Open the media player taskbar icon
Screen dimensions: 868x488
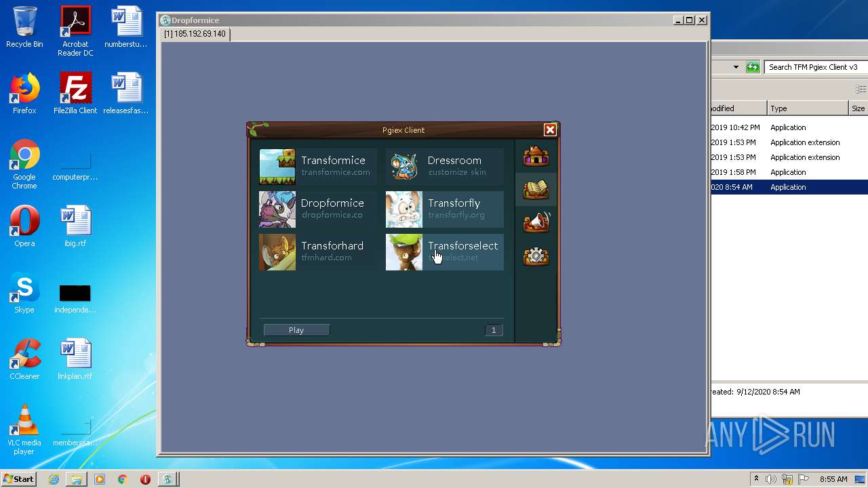100,479
